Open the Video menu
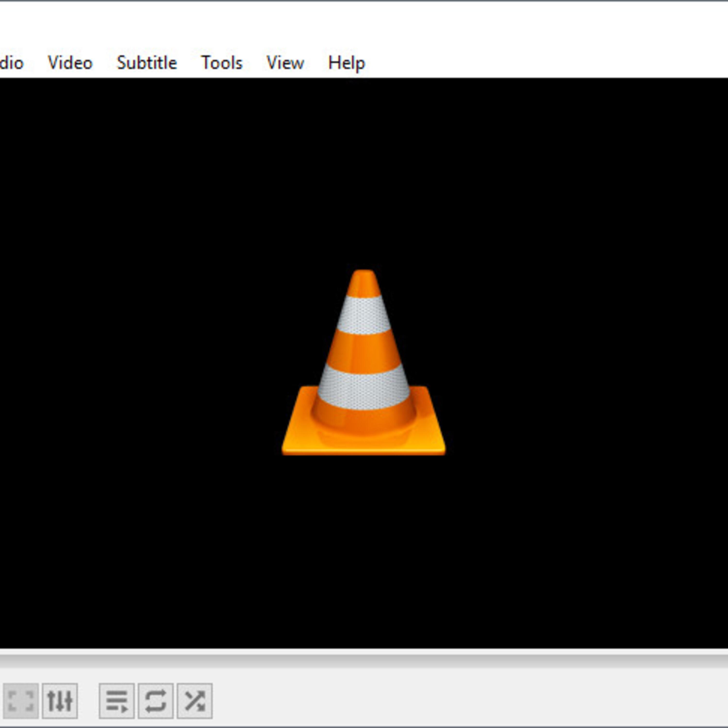Screen dimensions: 728x728 (70, 63)
